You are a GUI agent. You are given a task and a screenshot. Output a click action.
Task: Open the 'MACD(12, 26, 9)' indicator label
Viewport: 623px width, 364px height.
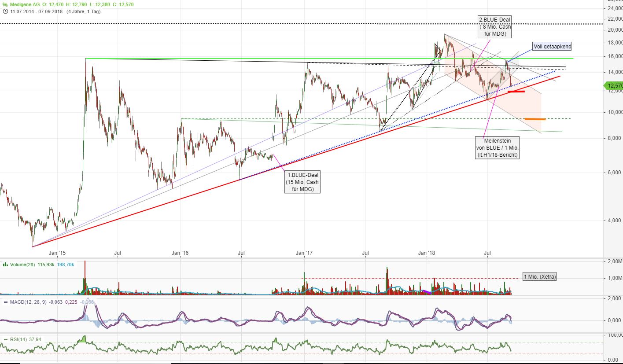click(x=27, y=301)
